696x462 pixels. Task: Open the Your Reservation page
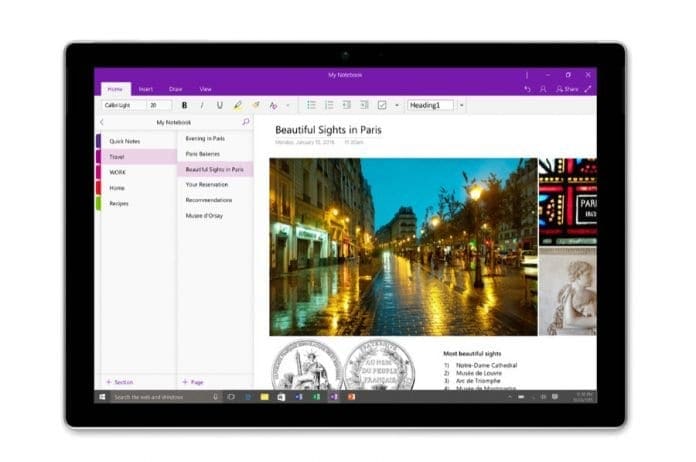click(x=215, y=184)
